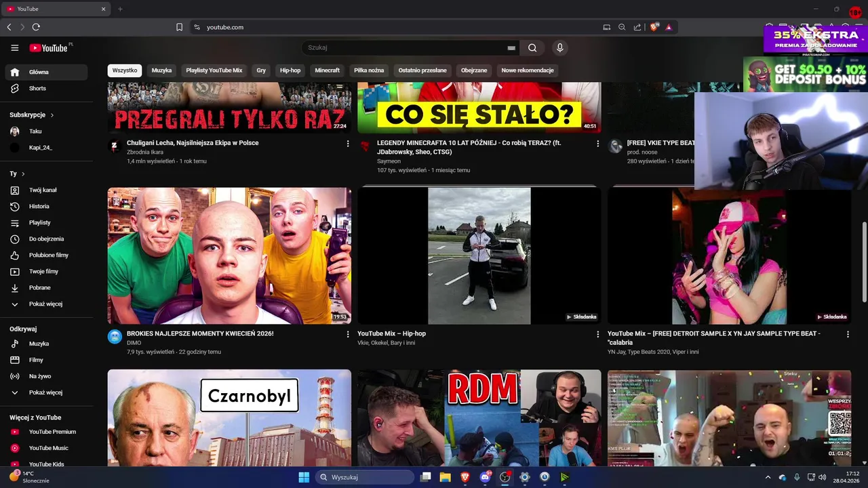
Task: Select the Muzyka filter chip
Action: pyautogui.click(x=161, y=70)
